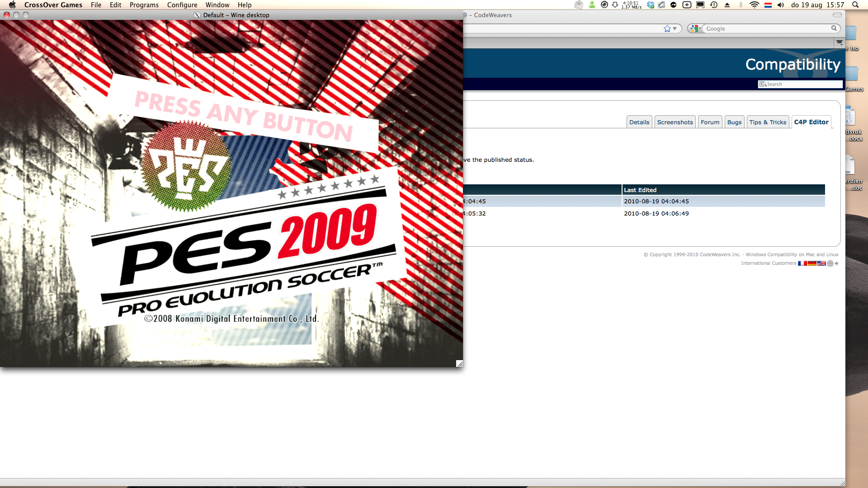Open the Forum tab
868x488 pixels.
click(x=710, y=122)
